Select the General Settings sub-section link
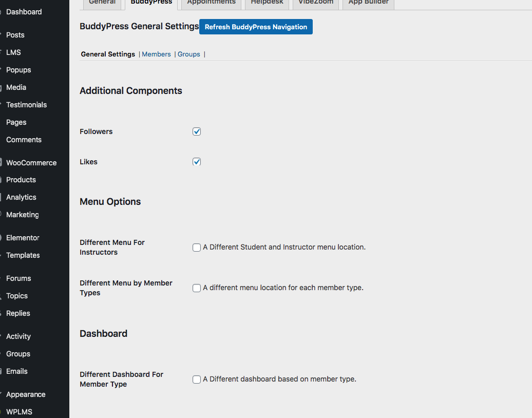This screenshot has height=418, width=532. (108, 54)
